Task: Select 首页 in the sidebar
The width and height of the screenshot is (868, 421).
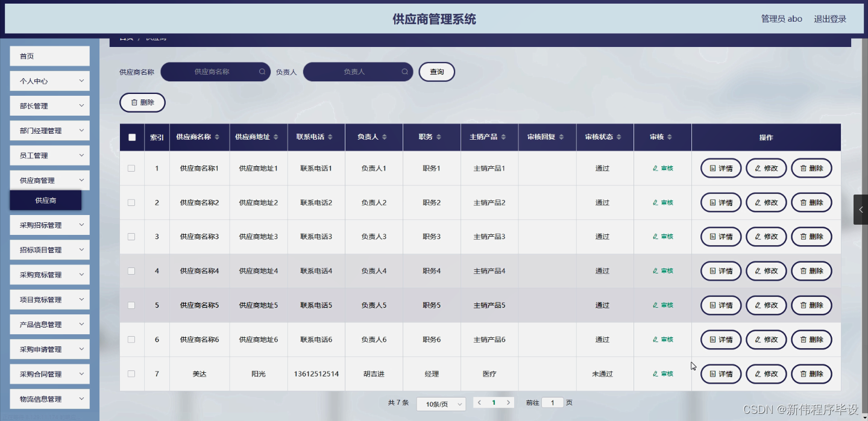Action: (x=49, y=55)
